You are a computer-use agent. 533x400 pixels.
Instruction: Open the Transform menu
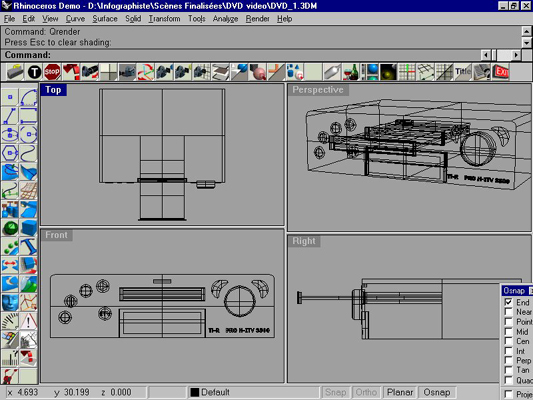coord(165,19)
